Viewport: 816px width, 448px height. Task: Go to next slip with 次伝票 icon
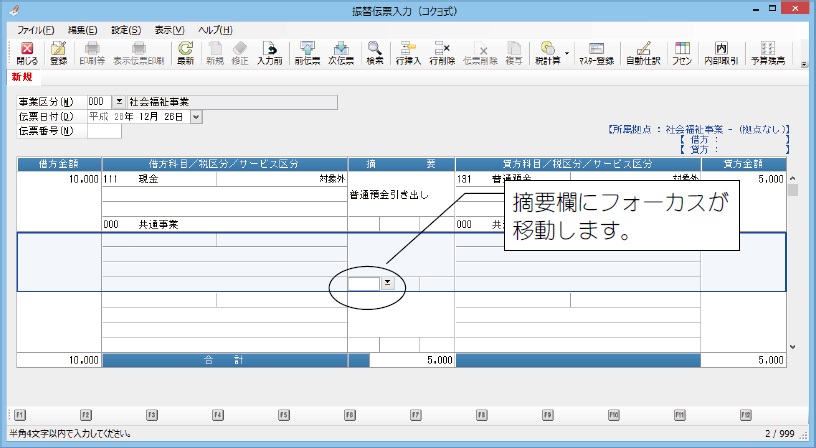coord(341,52)
